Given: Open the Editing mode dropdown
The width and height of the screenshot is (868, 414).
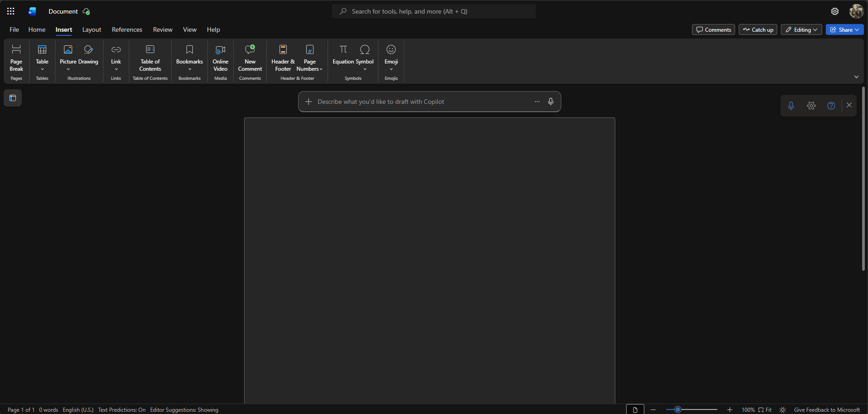Looking at the screenshot, I should (x=801, y=29).
